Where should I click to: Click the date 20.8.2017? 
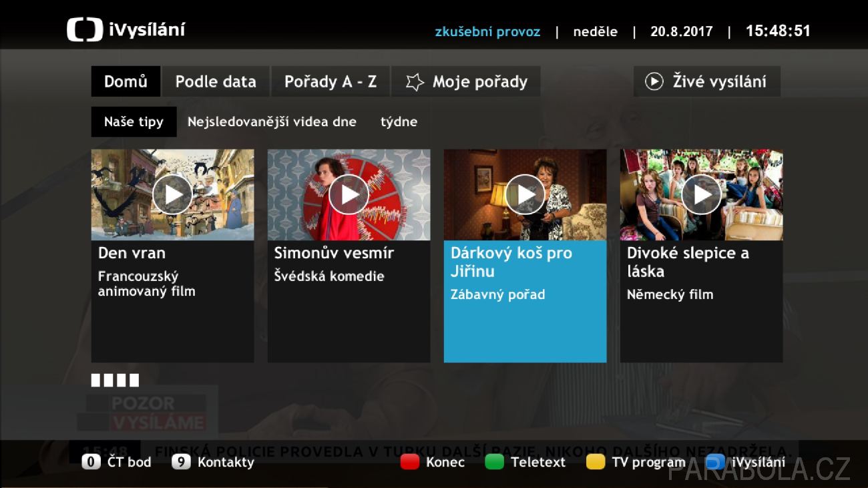click(682, 31)
